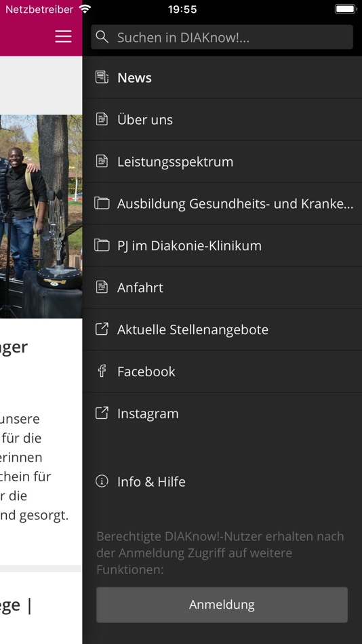Screen dimensions: 362x644
Task: Tap the Anmeldung button
Action: (222, 605)
